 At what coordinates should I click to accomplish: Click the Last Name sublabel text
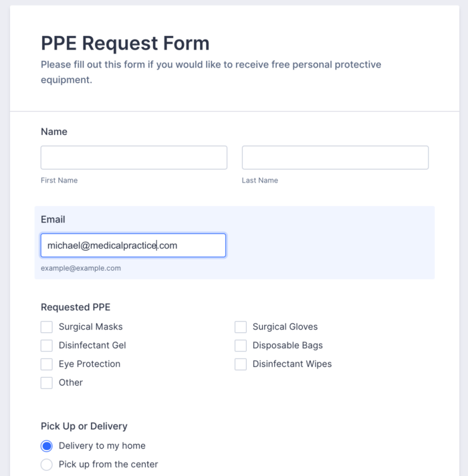[x=260, y=181]
